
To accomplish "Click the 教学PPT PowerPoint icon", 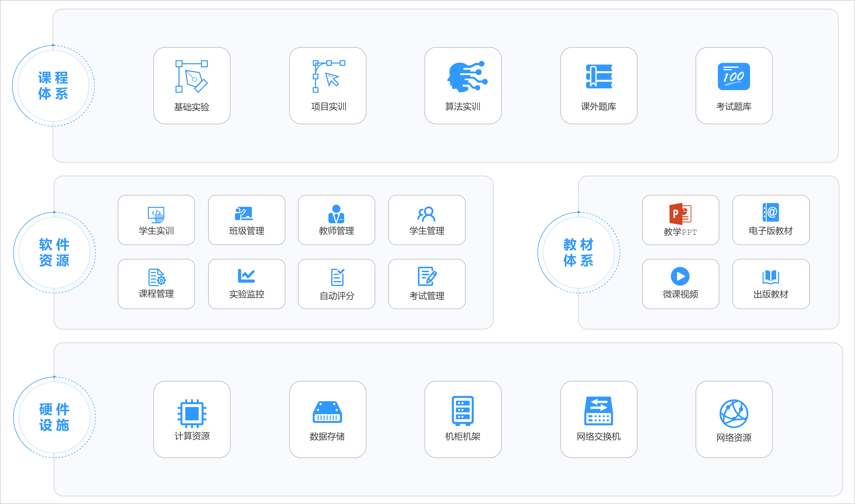I will point(680,214).
